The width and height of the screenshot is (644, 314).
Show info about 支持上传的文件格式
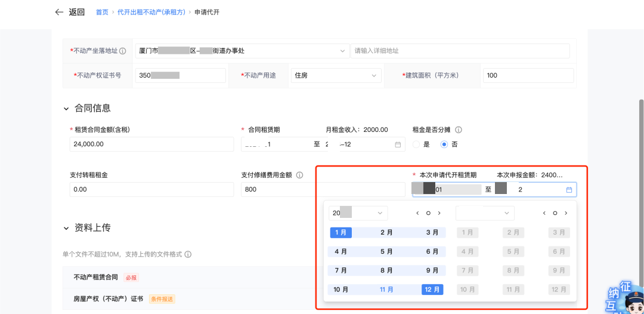click(x=188, y=254)
